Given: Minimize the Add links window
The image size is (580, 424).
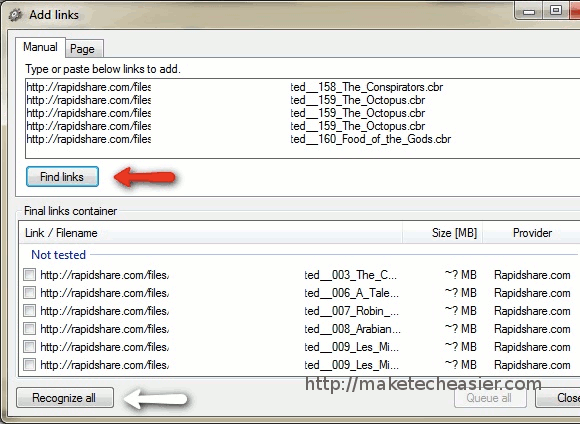Looking at the screenshot, I should click(529, 11).
